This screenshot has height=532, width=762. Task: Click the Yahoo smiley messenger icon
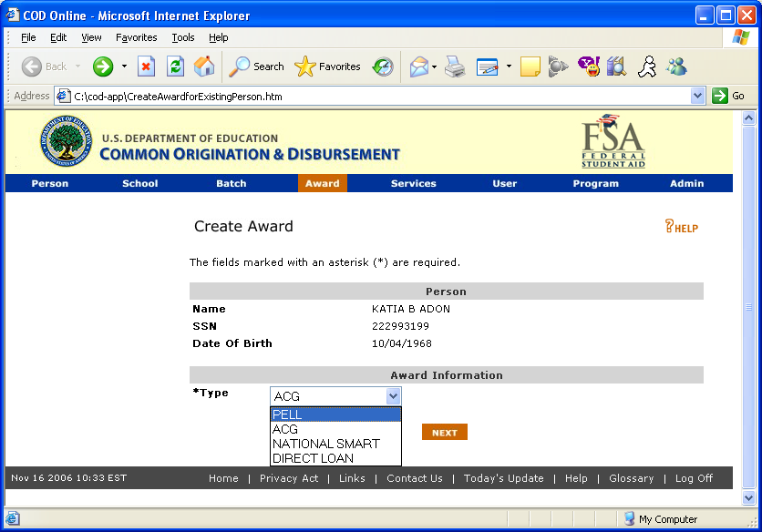click(x=589, y=66)
